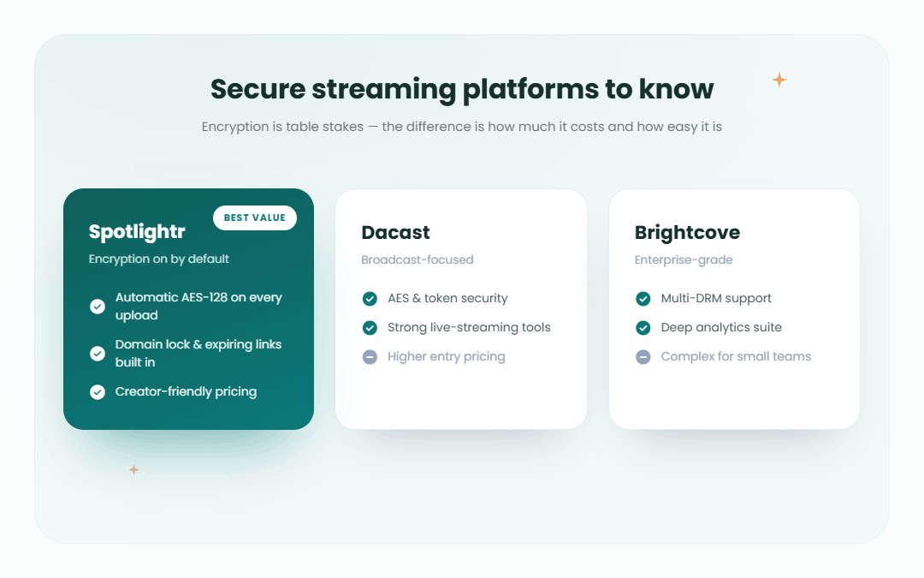The width and height of the screenshot is (924, 578).
Task: Click the 'AES & token security' text
Action: coord(447,299)
